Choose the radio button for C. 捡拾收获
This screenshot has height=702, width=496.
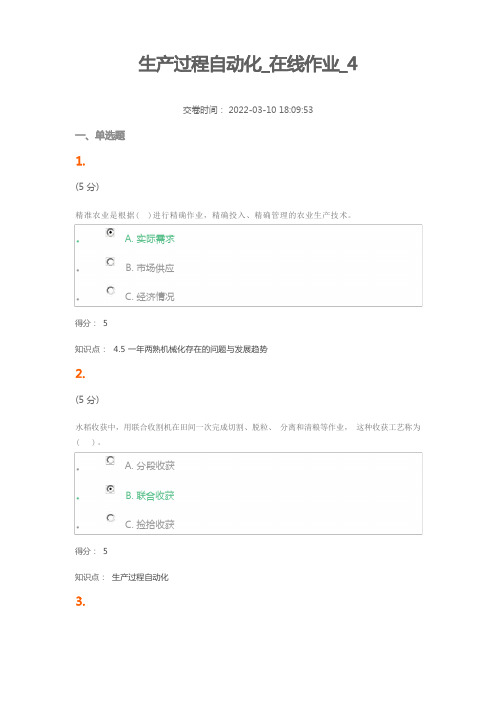tap(110, 518)
